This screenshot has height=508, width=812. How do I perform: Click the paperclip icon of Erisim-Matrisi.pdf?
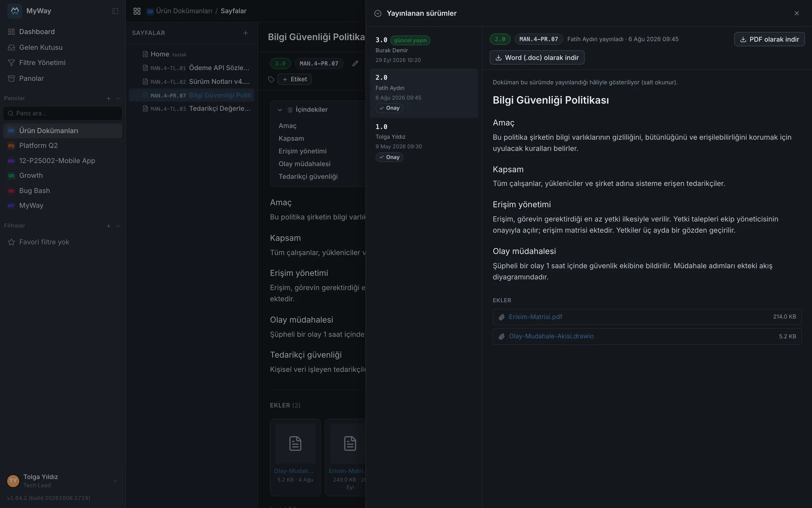tap(502, 317)
